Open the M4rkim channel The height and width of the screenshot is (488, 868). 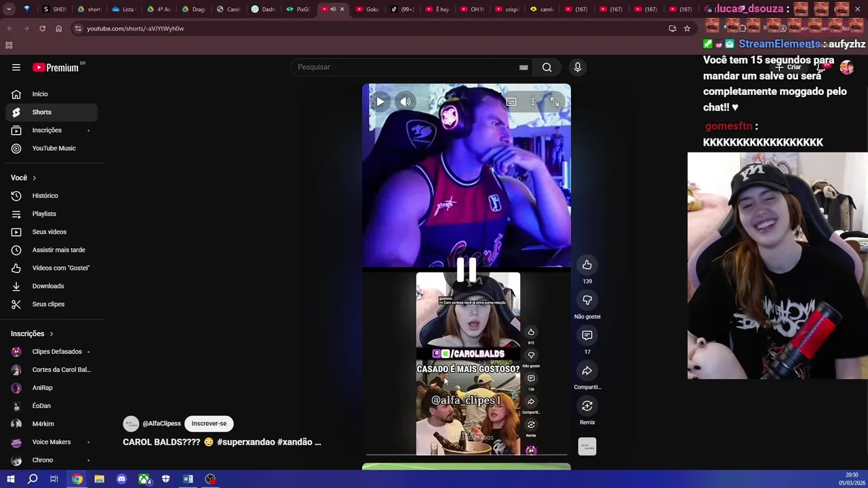51,424
